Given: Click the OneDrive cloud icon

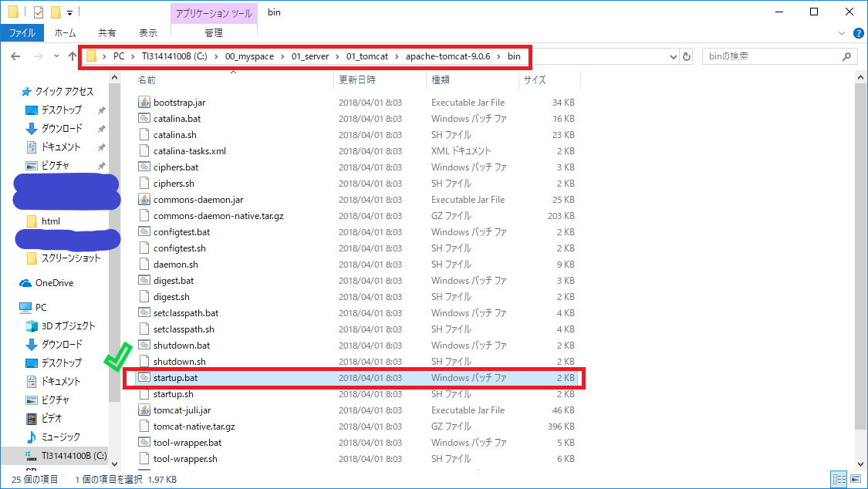Looking at the screenshot, I should [25, 283].
